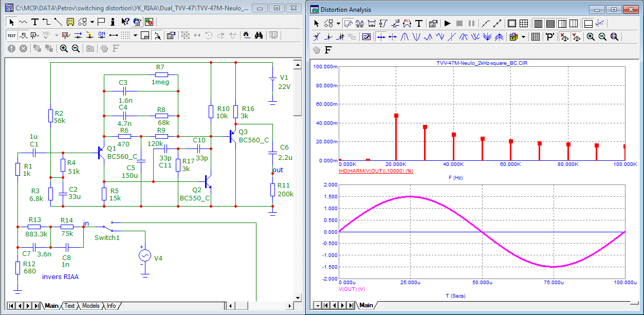This screenshot has height=315, width=644.
Task: Switch to the Text tab
Action: click(69, 306)
